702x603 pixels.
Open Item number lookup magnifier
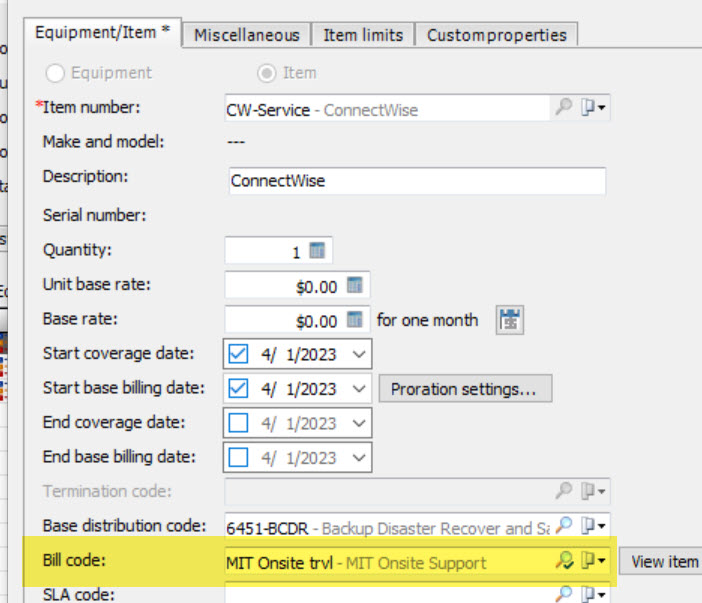(563, 107)
